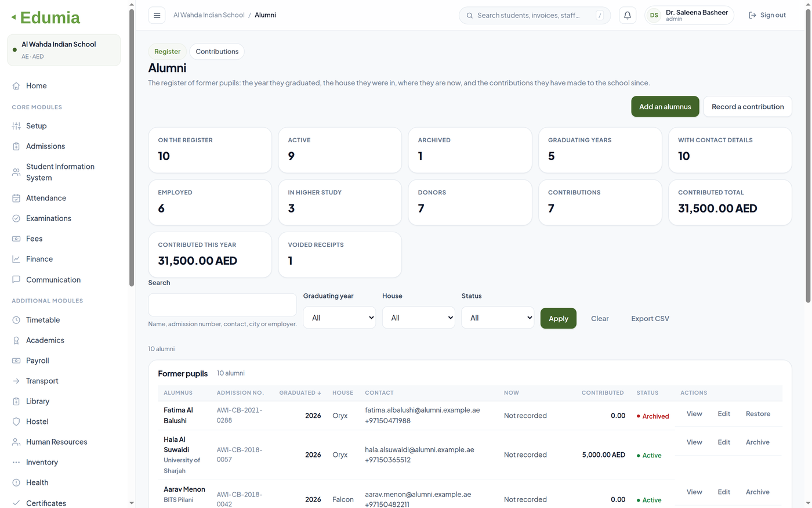
Task: Export the alumni list as CSV
Action: click(x=650, y=318)
